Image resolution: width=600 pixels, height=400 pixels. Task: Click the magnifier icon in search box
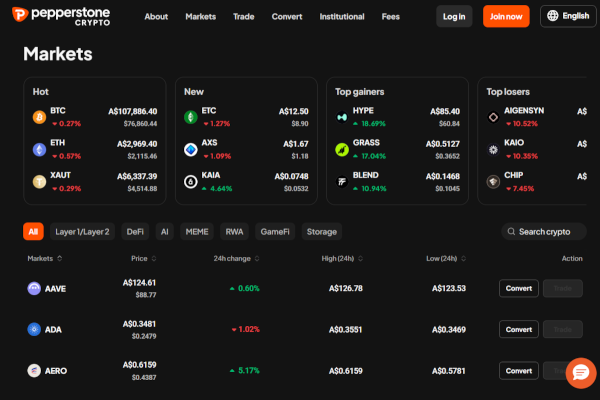coord(511,232)
